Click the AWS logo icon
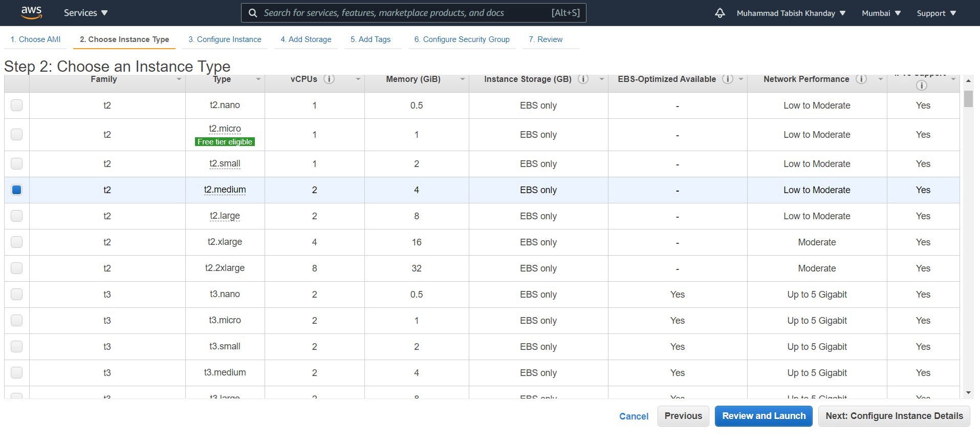This screenshot has height=439, width=980. [x=31, y=13]
